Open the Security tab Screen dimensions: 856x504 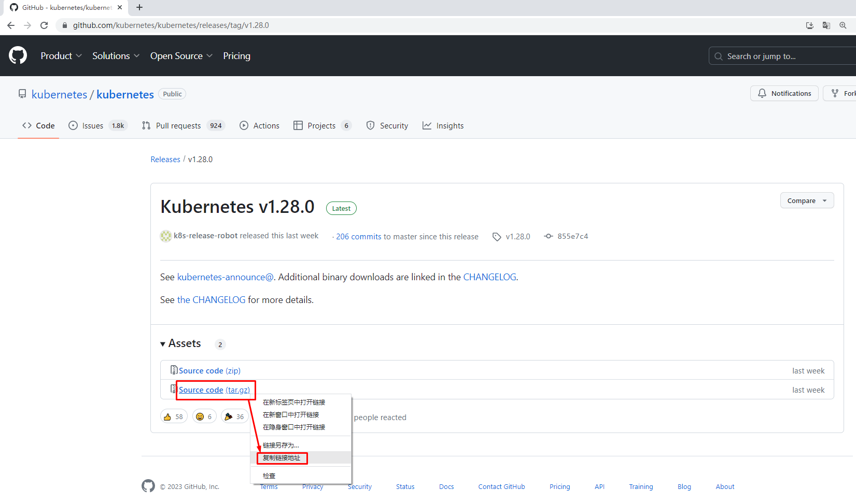[387, 125]
